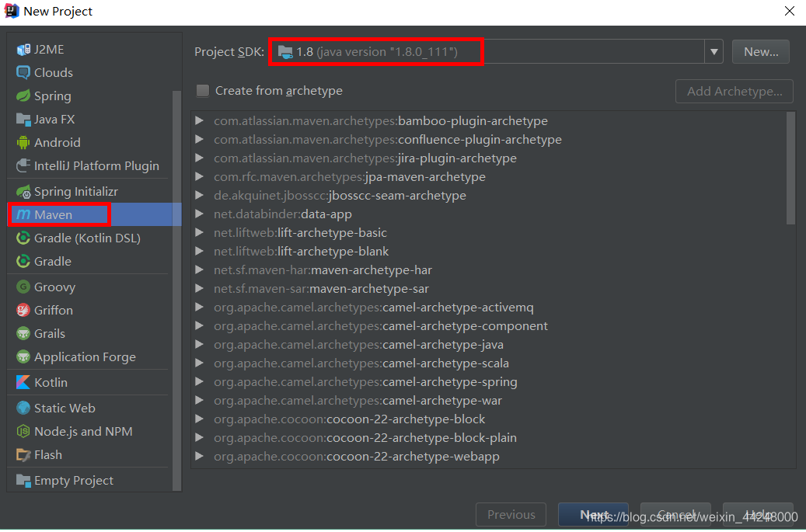The image size is (806, 532).
Task: Expand maven-archetype-sar node
Action: [200, 289]
